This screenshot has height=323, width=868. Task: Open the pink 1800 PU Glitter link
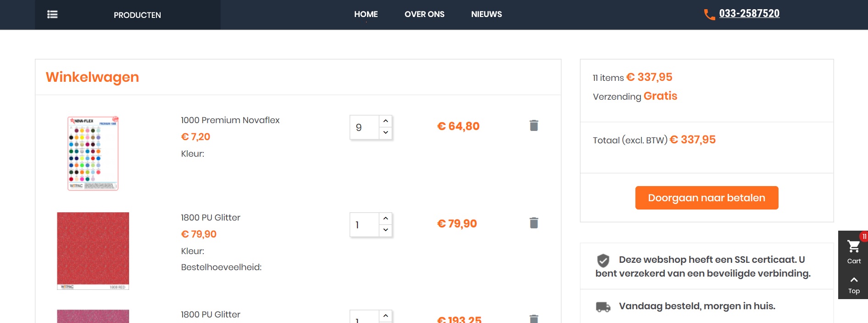[211, 314]
